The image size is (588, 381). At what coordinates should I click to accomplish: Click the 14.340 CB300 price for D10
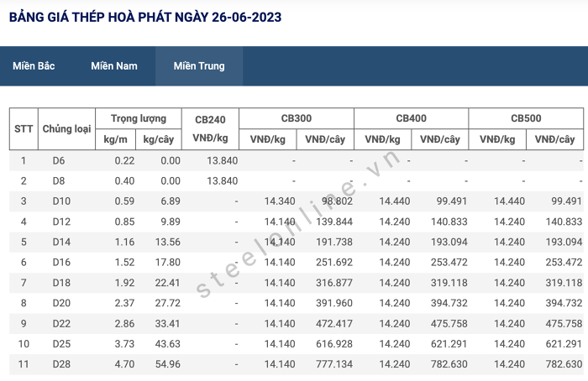coord(280,201)
